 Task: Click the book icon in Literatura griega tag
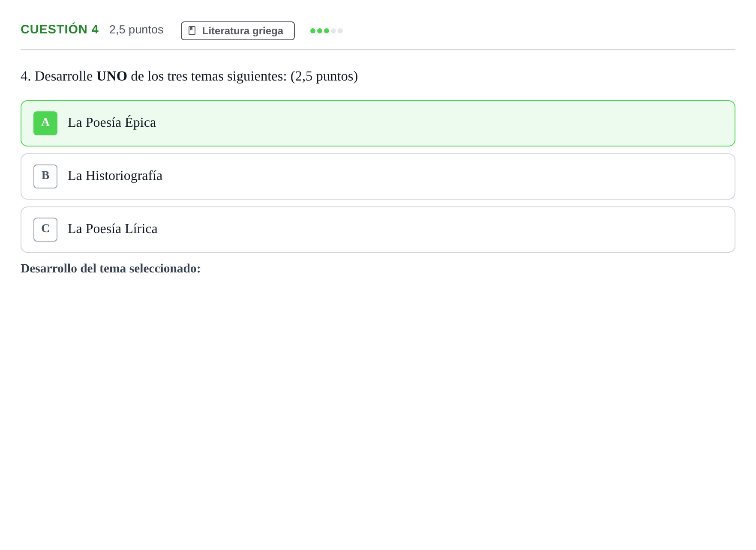coord(192,31)
